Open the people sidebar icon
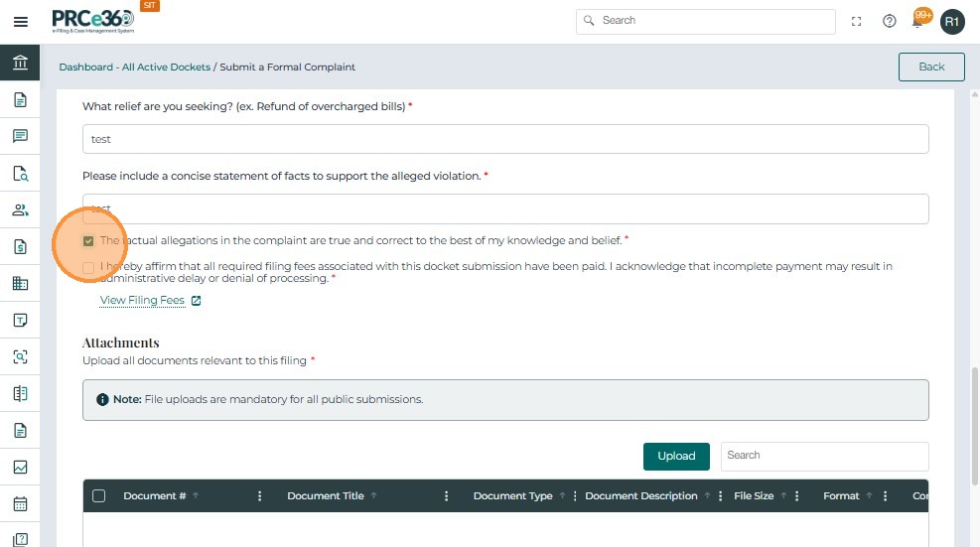Viewport: 980px width, 547px height. coord(20,209)
